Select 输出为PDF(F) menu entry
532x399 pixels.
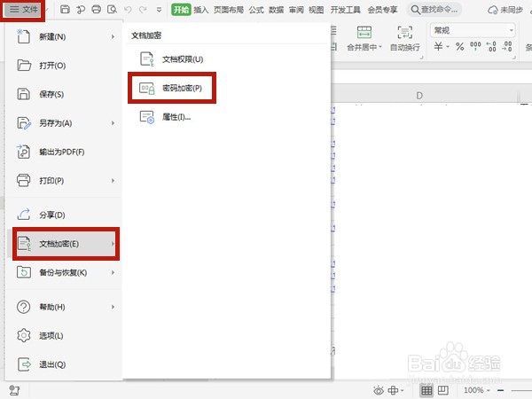tap(64, 152)
